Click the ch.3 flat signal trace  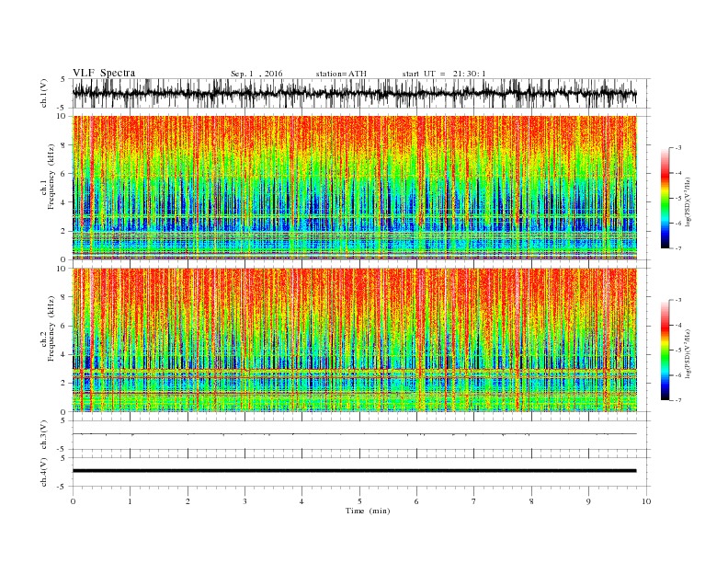(x=355, y=434)
